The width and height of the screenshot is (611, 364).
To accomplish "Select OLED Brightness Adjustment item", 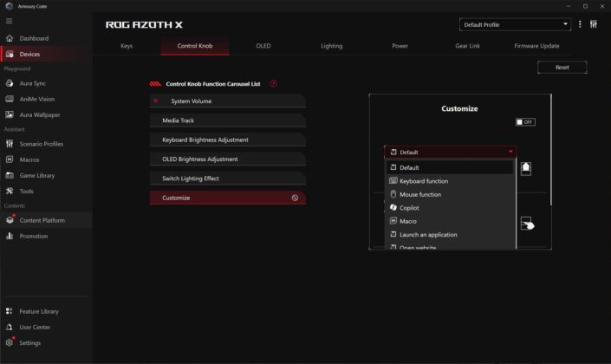I will click(x=228, y=159).
